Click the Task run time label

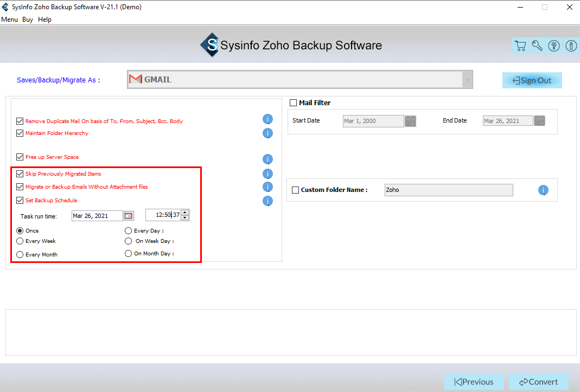[x=39, y=216]
